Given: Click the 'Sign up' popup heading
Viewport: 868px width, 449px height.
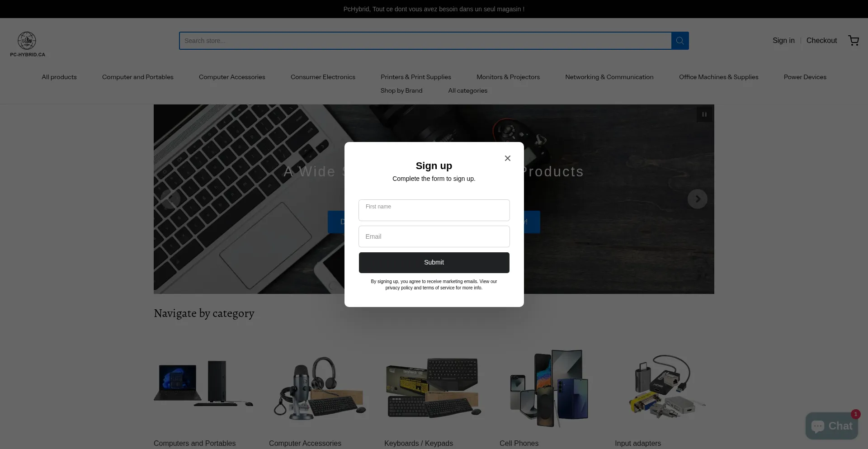Looking at the screenshot, I should [x=434, y=166].
